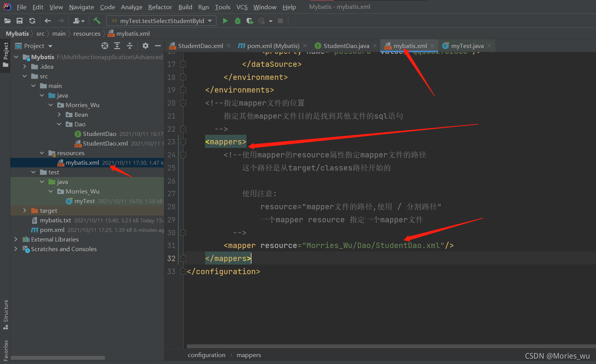Click the Select Opened File crosshair icon
Viewport: 596px width, 364px height.
pyautogui.click(x=105, y=46)
